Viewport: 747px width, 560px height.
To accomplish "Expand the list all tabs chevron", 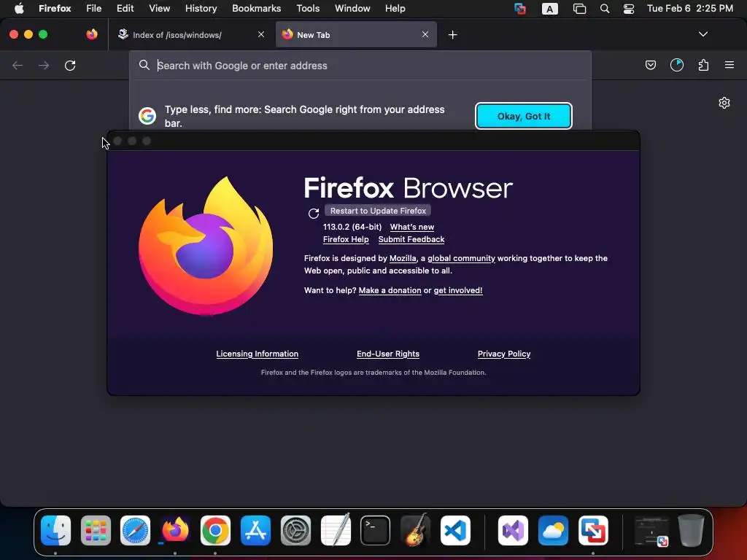I will [x=703, y=34].
